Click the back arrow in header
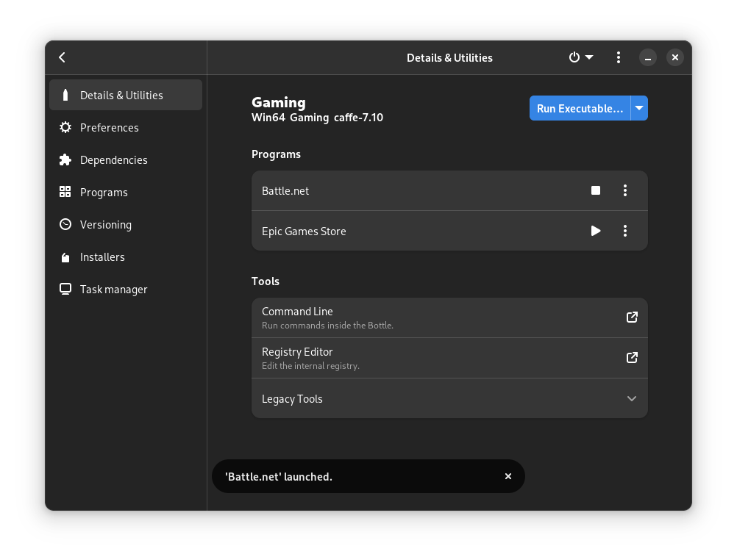Screen dimensions: 737x560 [x=63, y=57]
